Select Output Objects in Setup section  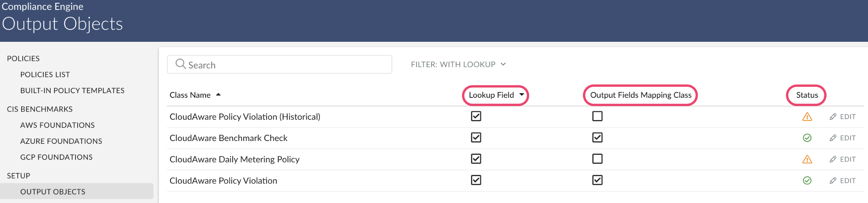pos(53,192)
